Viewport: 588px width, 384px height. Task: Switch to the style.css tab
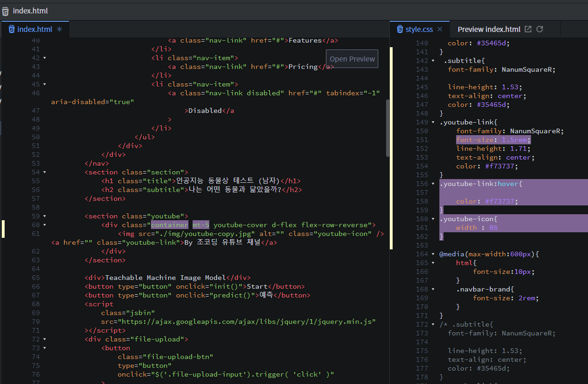pyautogui.click(x=419, y=29)
